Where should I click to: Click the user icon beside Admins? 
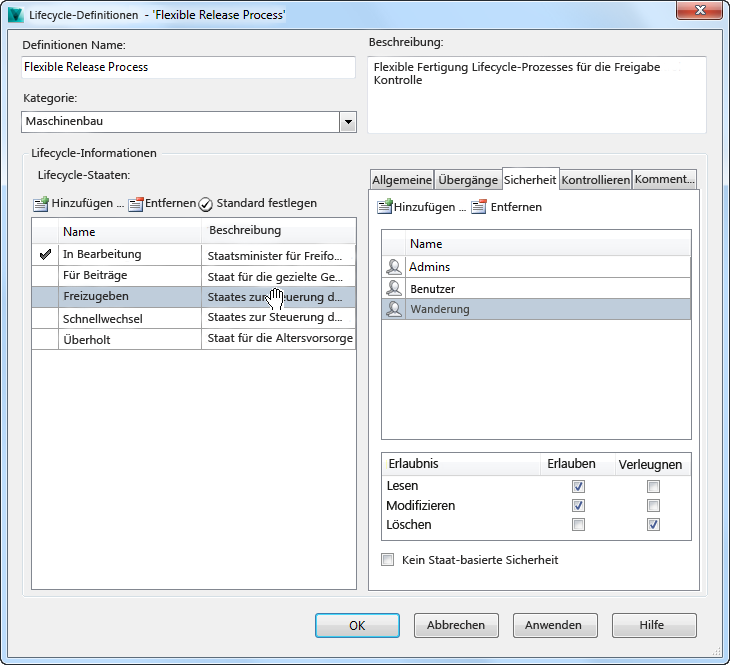pyautogui.click(x=394, y=267)
